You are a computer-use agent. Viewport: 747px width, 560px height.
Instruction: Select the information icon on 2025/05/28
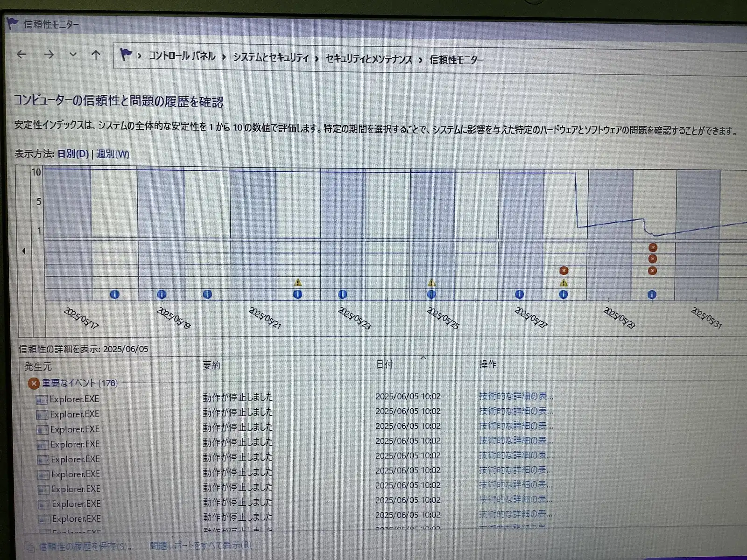564,294
